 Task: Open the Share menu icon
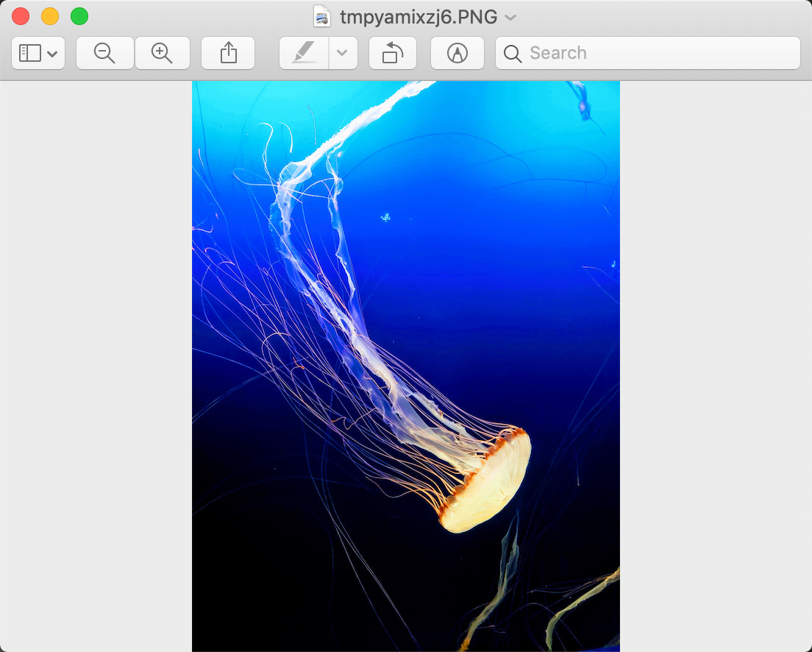coord(228,53)
